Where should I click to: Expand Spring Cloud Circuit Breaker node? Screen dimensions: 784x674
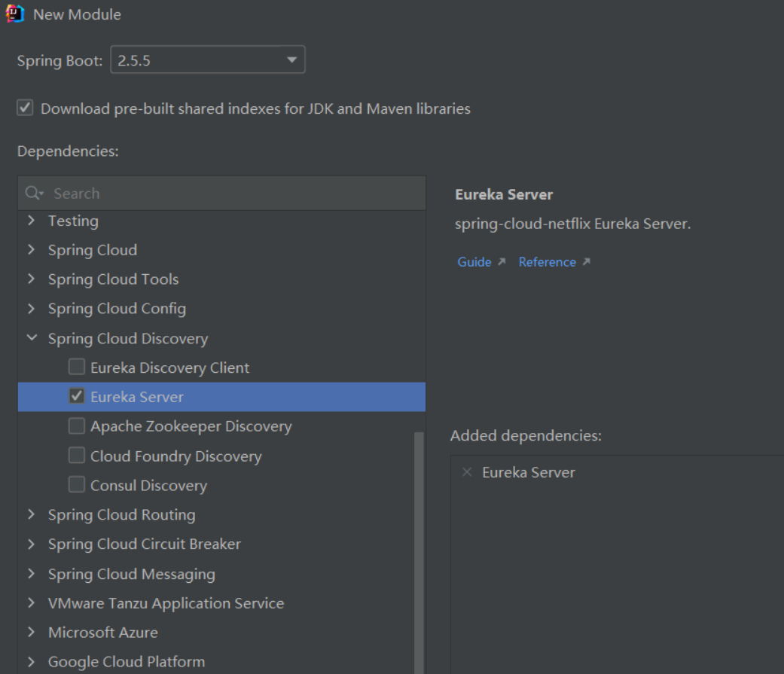click(32, 544)
